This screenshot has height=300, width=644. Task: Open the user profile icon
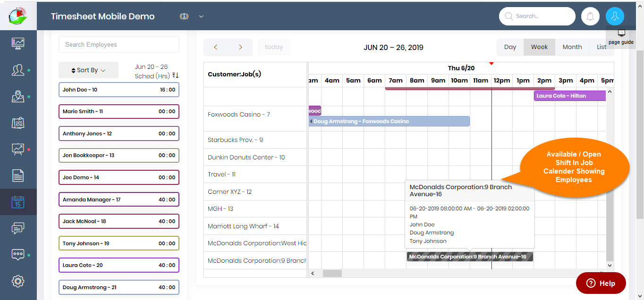(615, 16)
